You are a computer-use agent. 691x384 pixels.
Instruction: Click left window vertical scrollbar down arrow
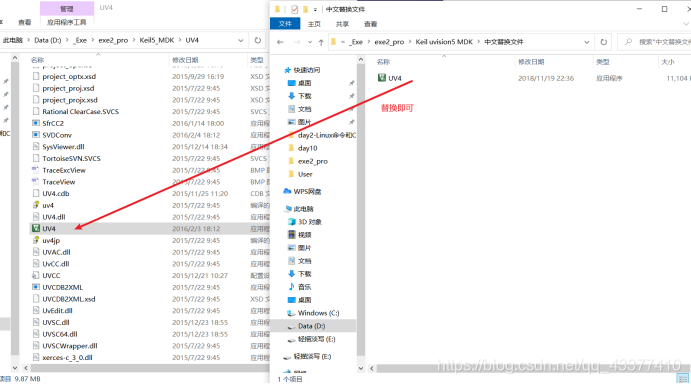pos(15,368)
